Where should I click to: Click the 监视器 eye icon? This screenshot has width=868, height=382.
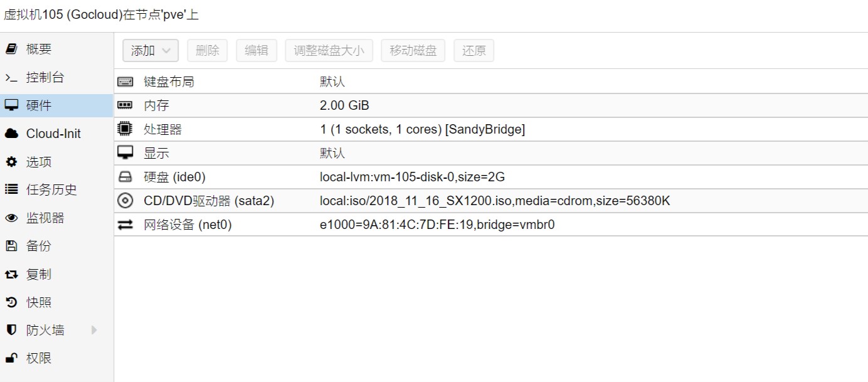(x=11, y=218)
